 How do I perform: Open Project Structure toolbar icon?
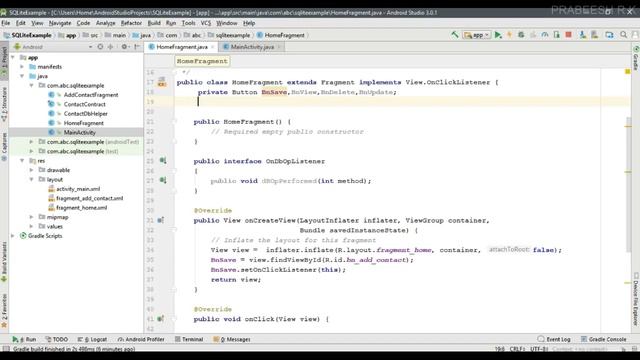pyautogui.click(x=609, y=35)
